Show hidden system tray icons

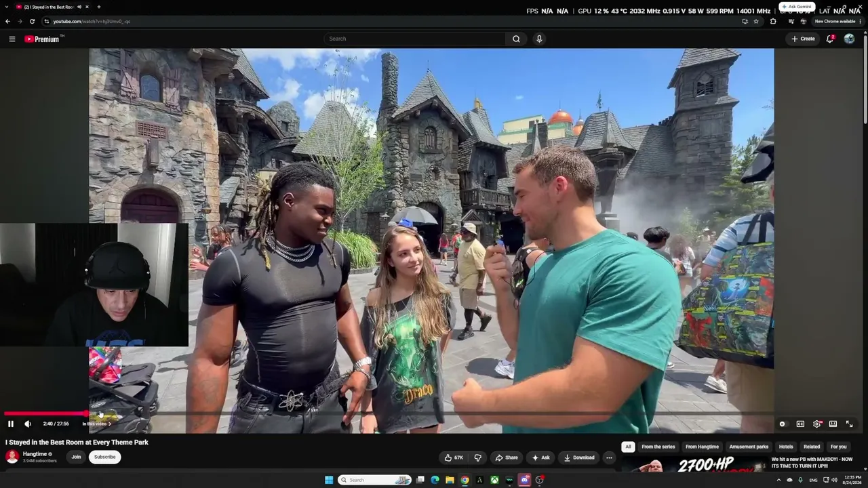pyautogui.click(x=778, y=480)
